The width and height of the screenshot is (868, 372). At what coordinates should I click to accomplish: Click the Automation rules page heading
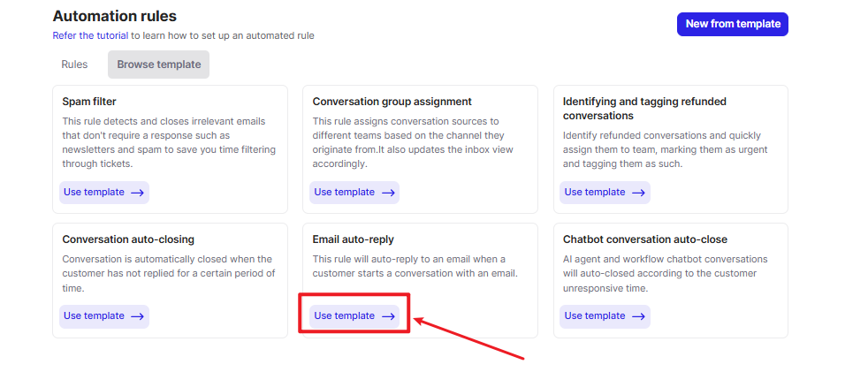pos(115,16)
